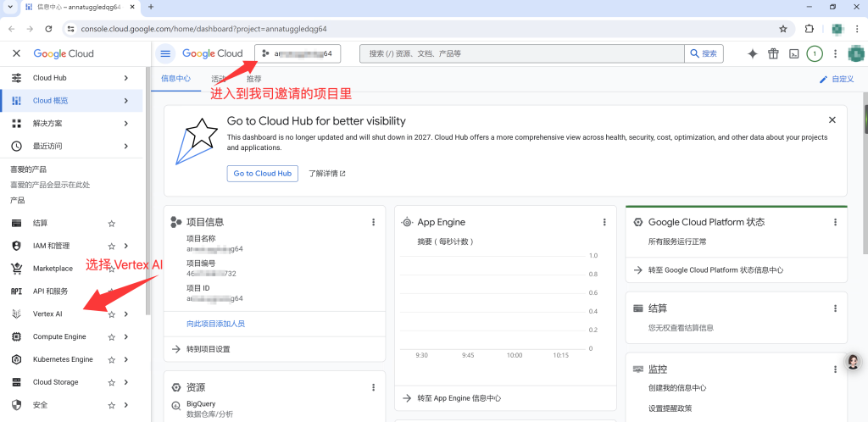Pin Cloud Storage with its star
The height and width of the screenshot is (422, 868).
[111, 382]
